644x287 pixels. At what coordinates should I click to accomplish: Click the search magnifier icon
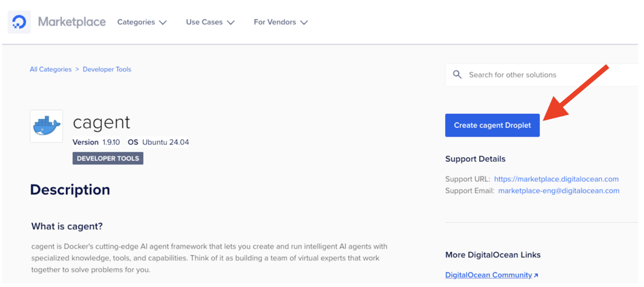(x=457, y=75)
